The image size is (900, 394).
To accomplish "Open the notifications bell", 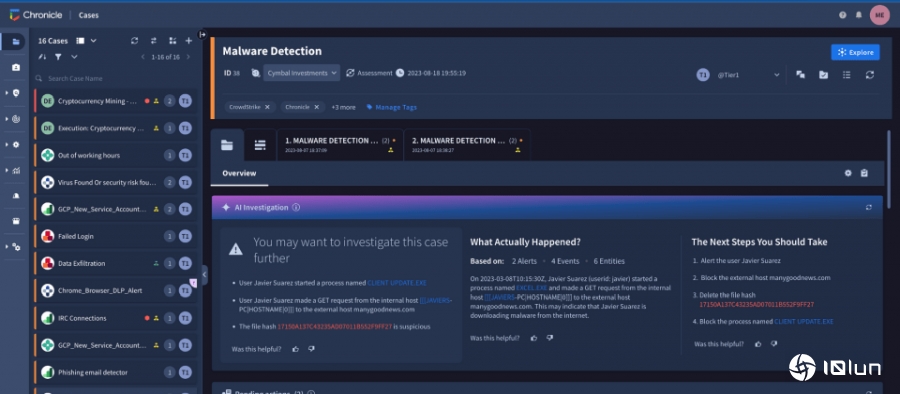I will tap(859, 15).
